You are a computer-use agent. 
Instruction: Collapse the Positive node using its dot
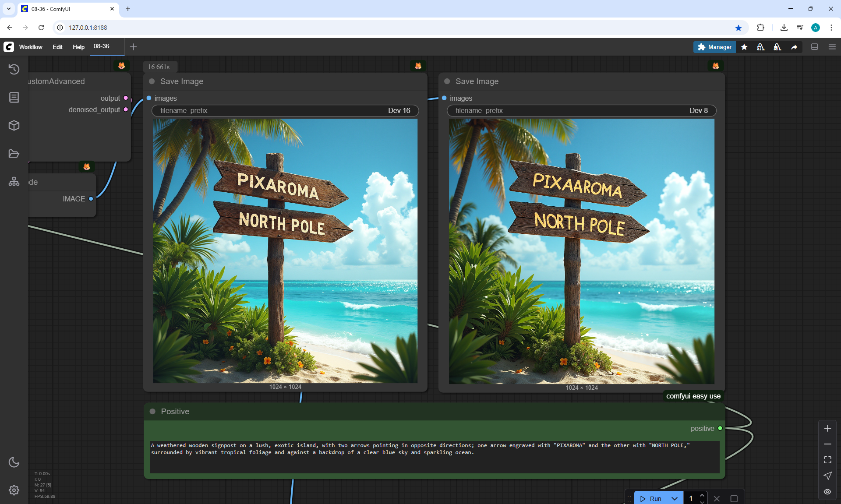coord(152,412)
